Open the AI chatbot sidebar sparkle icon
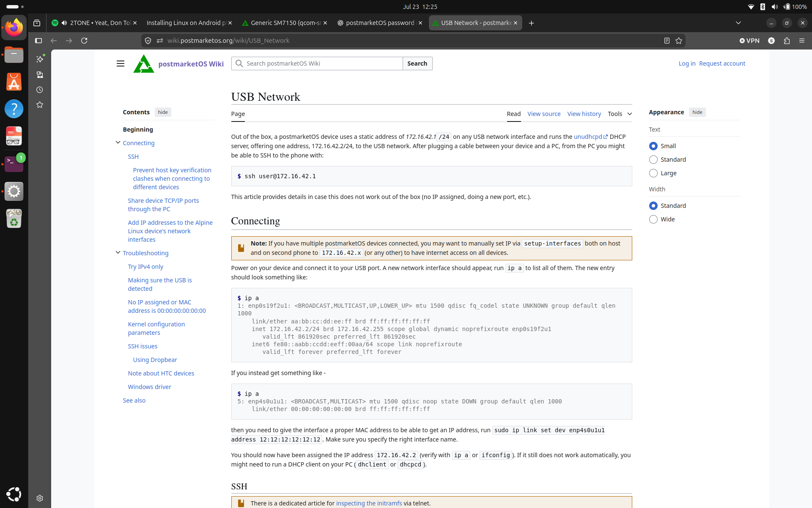This screenshot has width=812, height=508. (x=40, y=59)
